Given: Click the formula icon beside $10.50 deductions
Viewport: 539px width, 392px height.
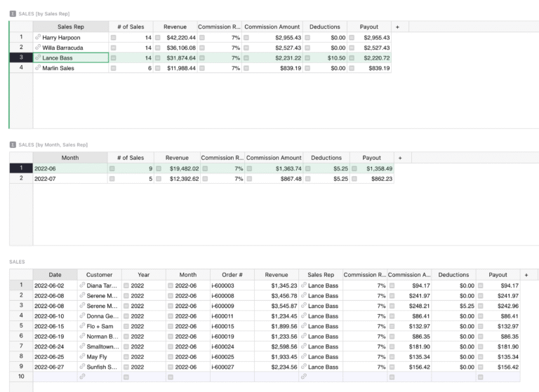Looking at the screenshot, I should point(307,58).
